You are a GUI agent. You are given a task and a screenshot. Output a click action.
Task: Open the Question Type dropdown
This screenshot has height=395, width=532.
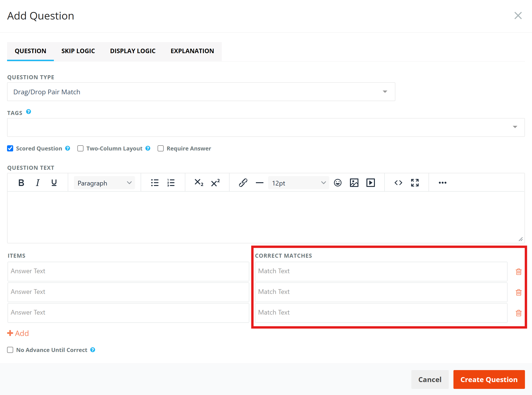(201, 92)
